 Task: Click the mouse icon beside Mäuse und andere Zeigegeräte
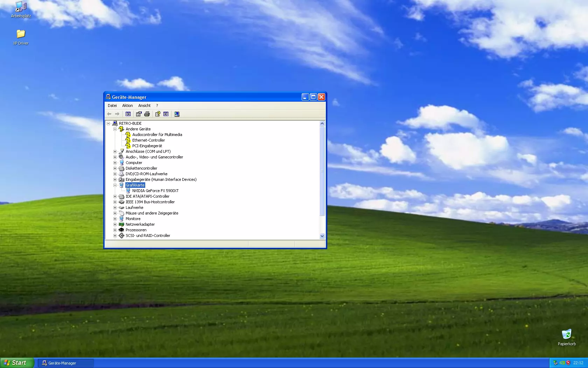click(121, 213)
